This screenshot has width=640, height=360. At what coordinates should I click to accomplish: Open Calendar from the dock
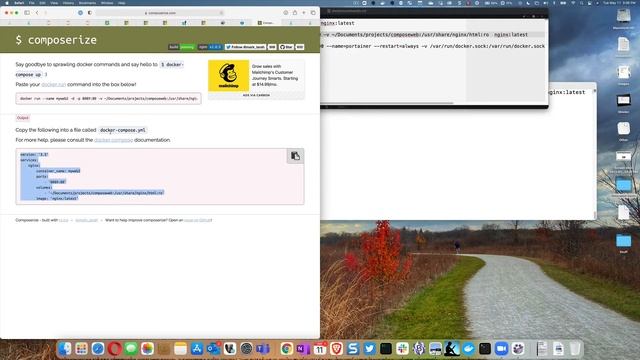tap(320, 349)
